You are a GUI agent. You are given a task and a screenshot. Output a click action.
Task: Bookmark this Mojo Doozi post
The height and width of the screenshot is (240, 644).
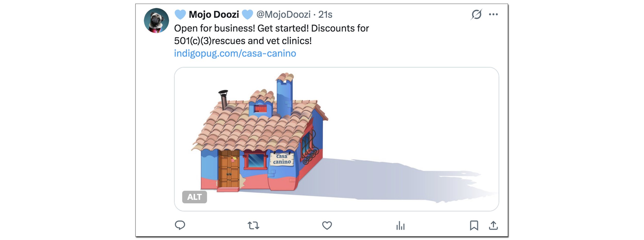[474, 226]
